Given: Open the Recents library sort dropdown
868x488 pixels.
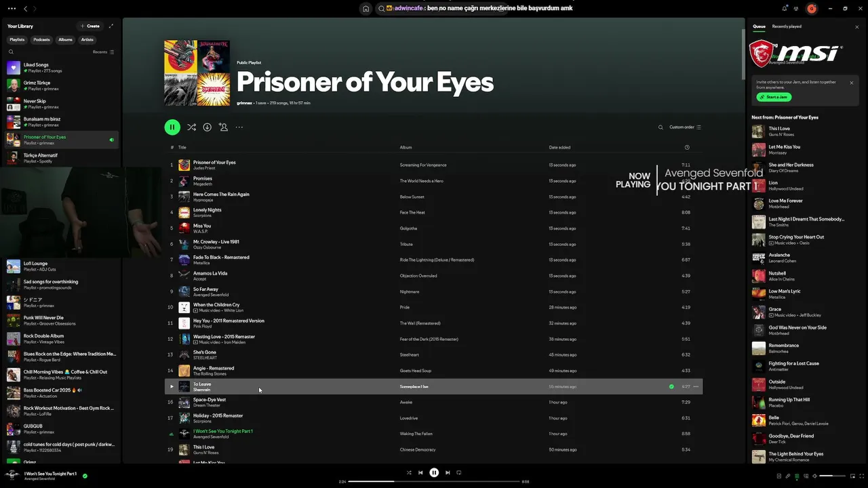Looking at the screenshot, I should [x=103, y=52].
